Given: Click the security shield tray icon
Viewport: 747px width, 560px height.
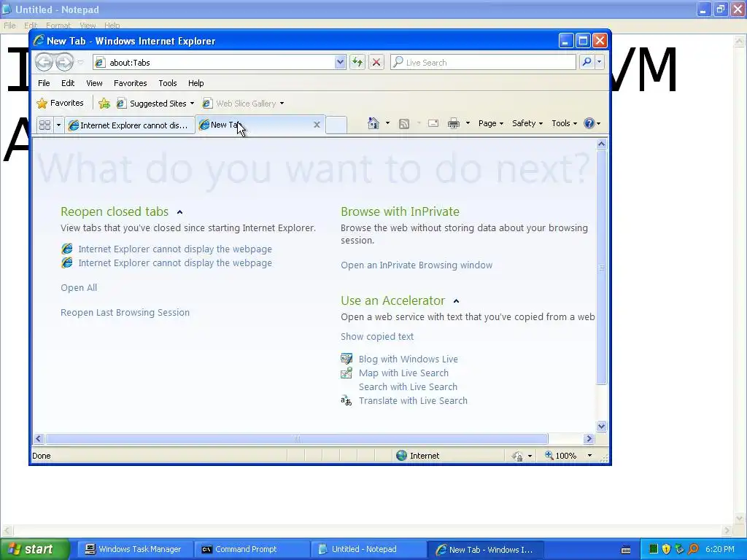Looking at the screenshot, I should point(667,549).
